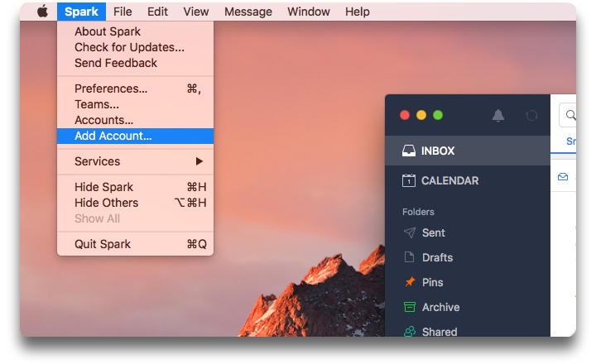
Task: Click the orange Pins icon
Action: coord(410,282)
